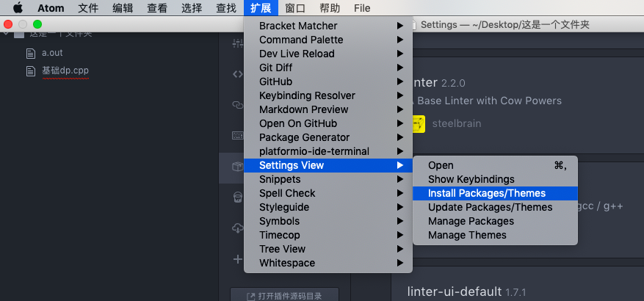Image resolution: width=644 pixels, height=301 pixels.
Task: Select the Packages box icon in sidebar
Action: (x=238, y=167)
